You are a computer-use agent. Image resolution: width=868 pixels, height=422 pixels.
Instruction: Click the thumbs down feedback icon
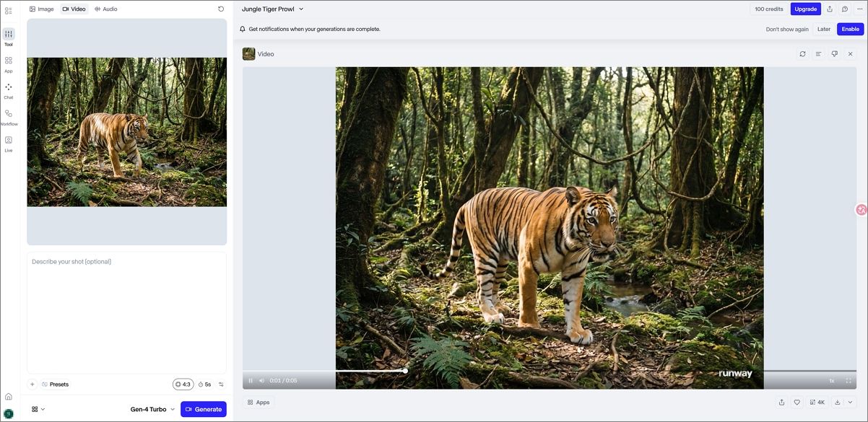click(834, 54)
